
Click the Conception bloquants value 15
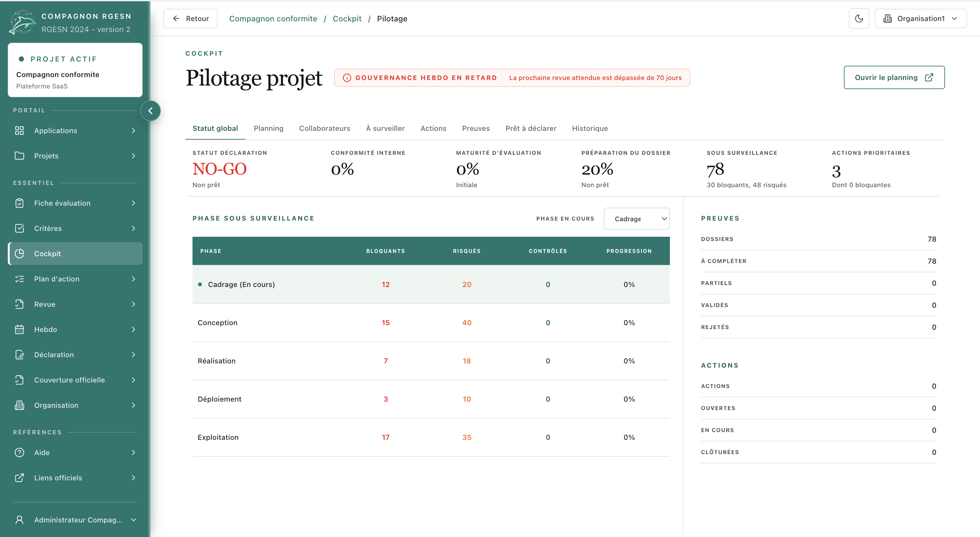coord(385,323)
